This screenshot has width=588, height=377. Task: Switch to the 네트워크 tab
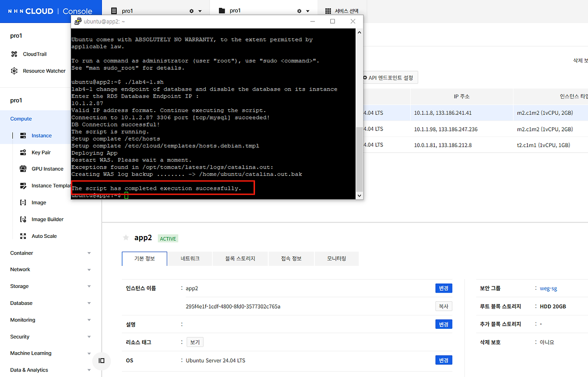pyautogui.click(x=190, y=259)
